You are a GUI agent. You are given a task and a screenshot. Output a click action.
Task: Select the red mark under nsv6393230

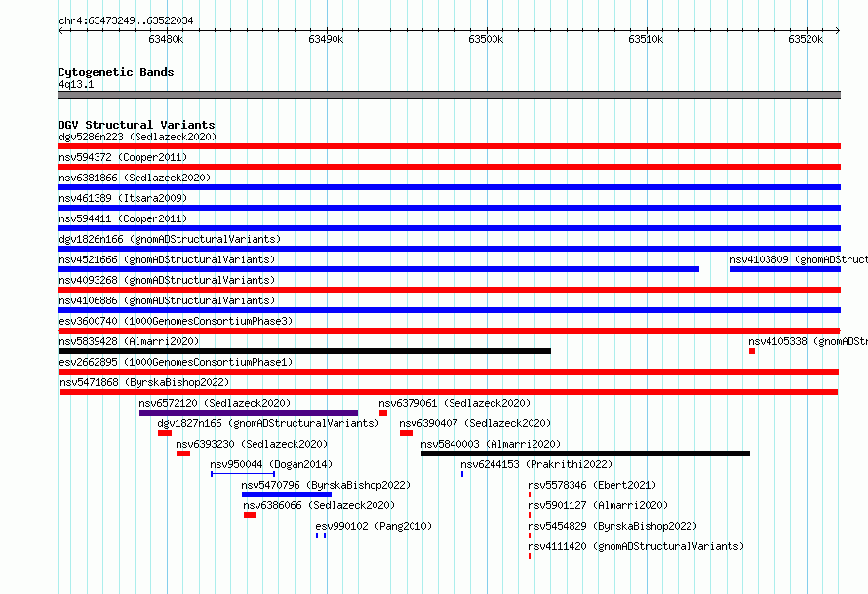pyautogui.click(x=183, y=454)
